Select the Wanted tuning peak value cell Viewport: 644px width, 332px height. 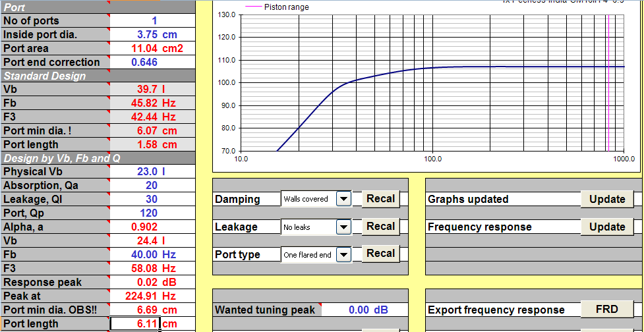point(365,310)
